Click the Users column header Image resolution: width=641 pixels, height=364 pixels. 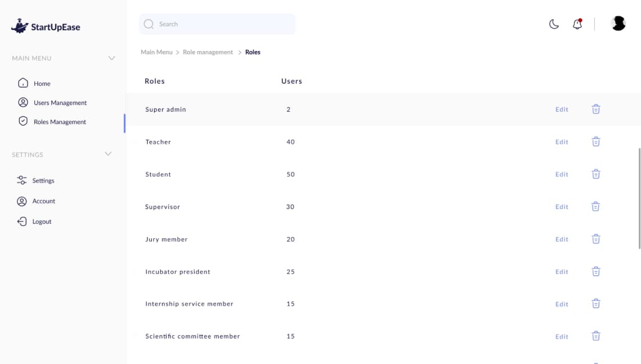click(291, 81)
